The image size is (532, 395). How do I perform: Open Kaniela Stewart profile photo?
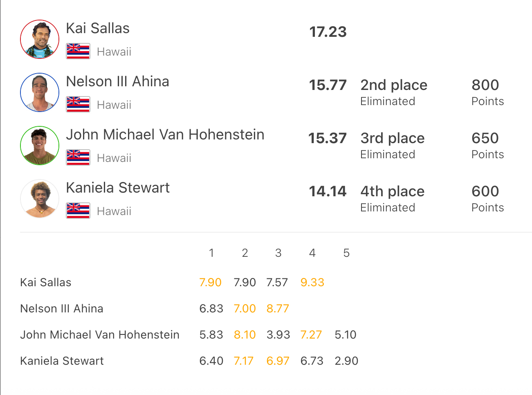(x=40, y=199)
